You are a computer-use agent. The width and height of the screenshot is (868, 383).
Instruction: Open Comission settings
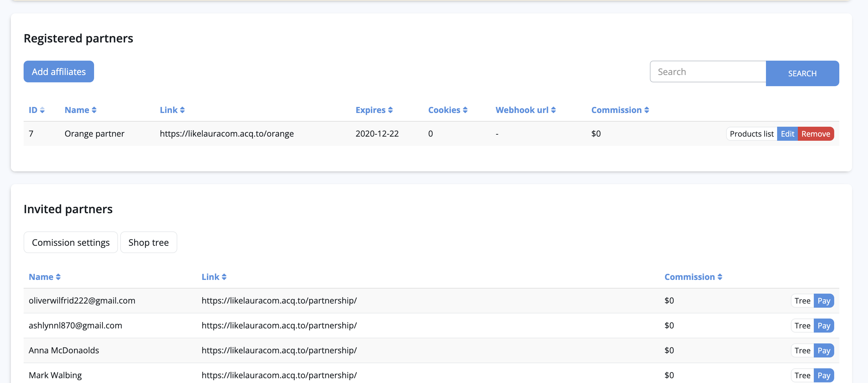pos(70,242)
